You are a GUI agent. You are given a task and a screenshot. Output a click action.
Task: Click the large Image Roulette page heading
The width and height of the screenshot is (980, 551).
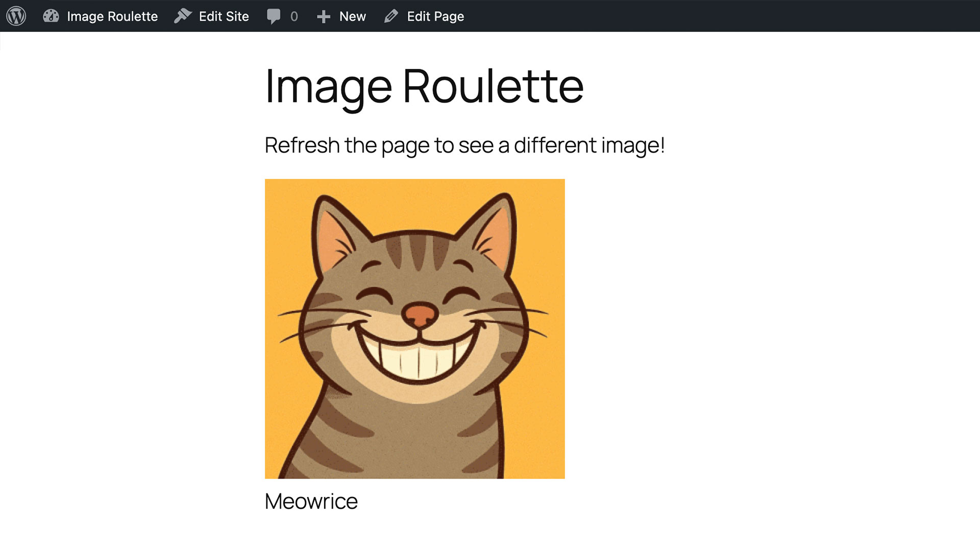tap(424, 87)
